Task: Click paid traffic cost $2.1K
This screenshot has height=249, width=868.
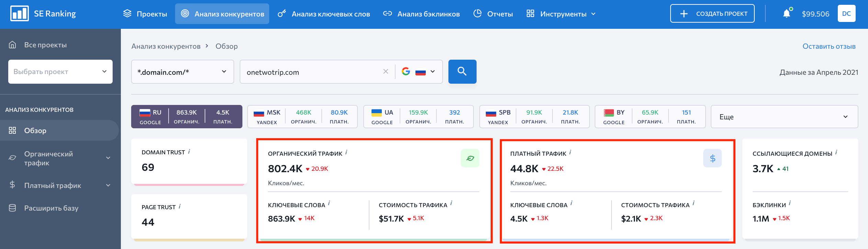Action: coord(631,218)
